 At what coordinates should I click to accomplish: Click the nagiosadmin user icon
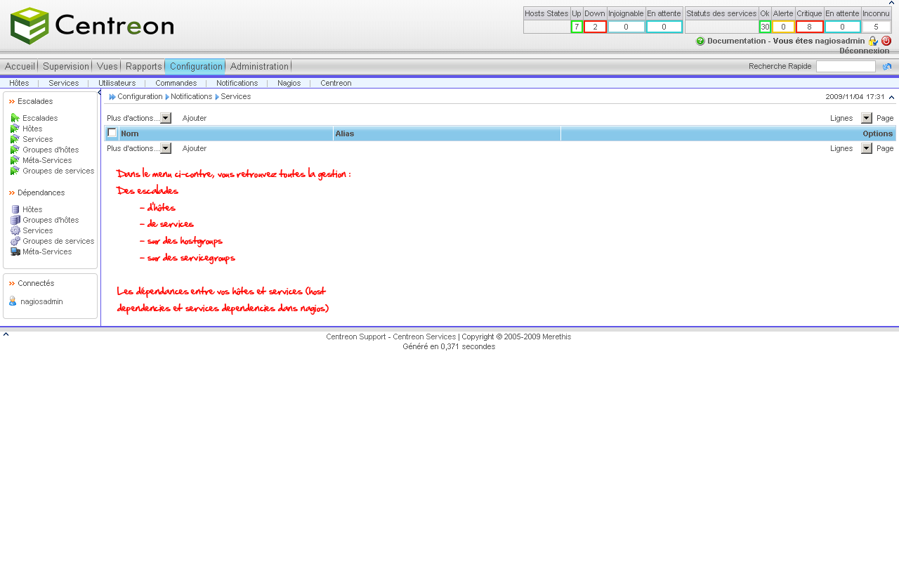point(13,301)
